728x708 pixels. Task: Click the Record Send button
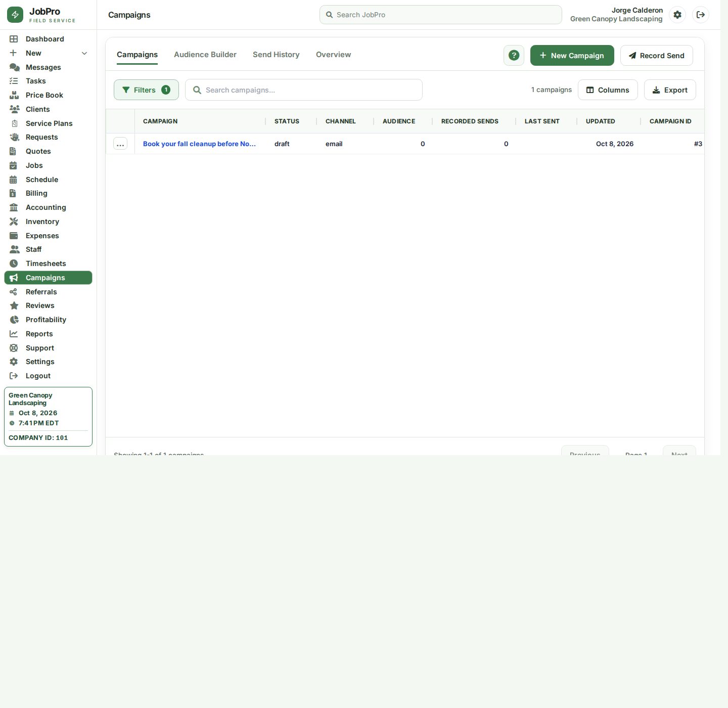[657, 56]
